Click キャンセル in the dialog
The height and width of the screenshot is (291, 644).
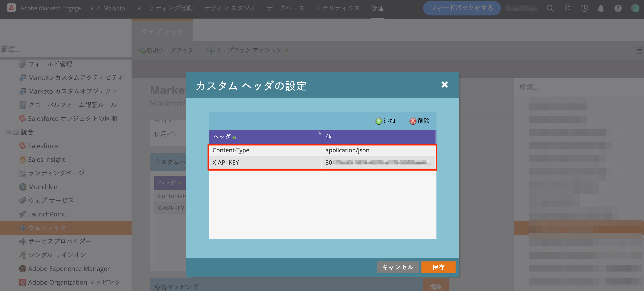[398, 267]
